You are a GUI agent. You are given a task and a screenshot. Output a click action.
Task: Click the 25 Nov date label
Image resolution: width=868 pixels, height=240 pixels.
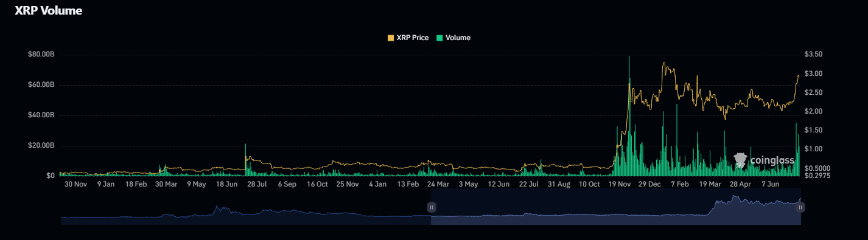click(x=348, y=184)
